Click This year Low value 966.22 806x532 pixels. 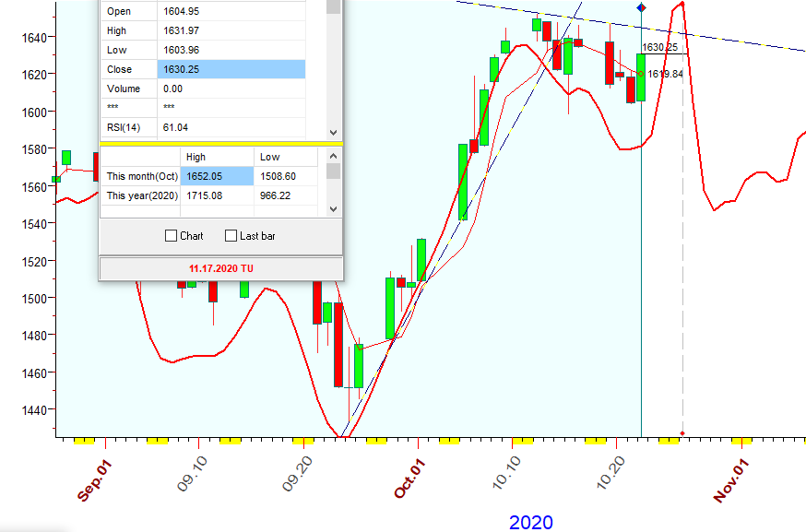(x=285, y=195)
